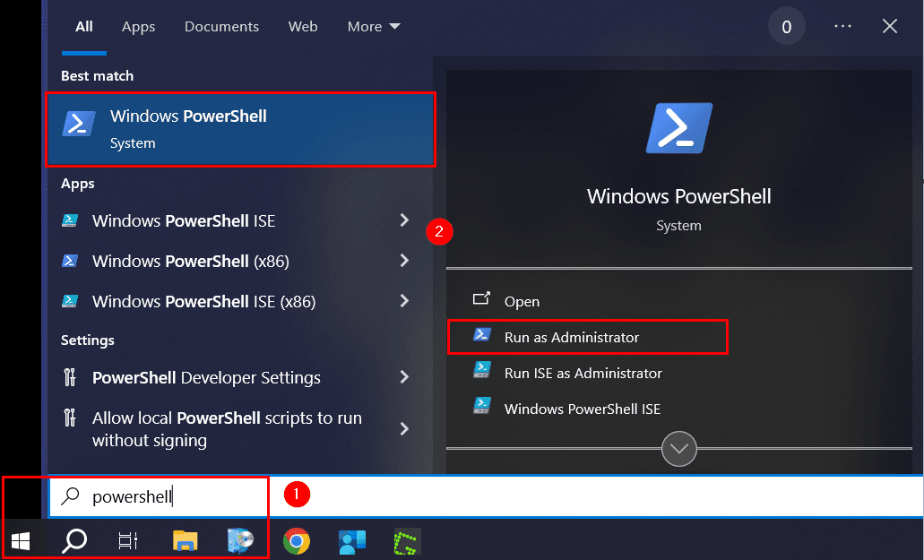Click the Windows PowerShell icon in the preview pane
This screenshot has height=560, width=924.
click(x=678, y=128)
